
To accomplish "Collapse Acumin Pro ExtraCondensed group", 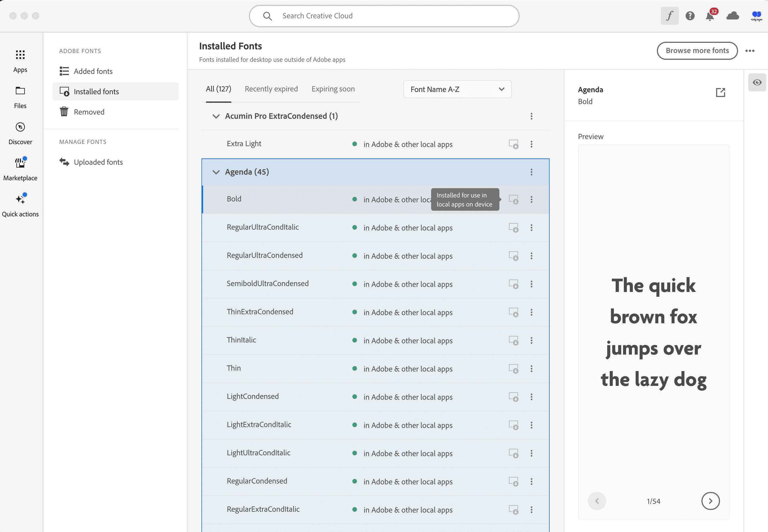I will (x=216, y=116).
